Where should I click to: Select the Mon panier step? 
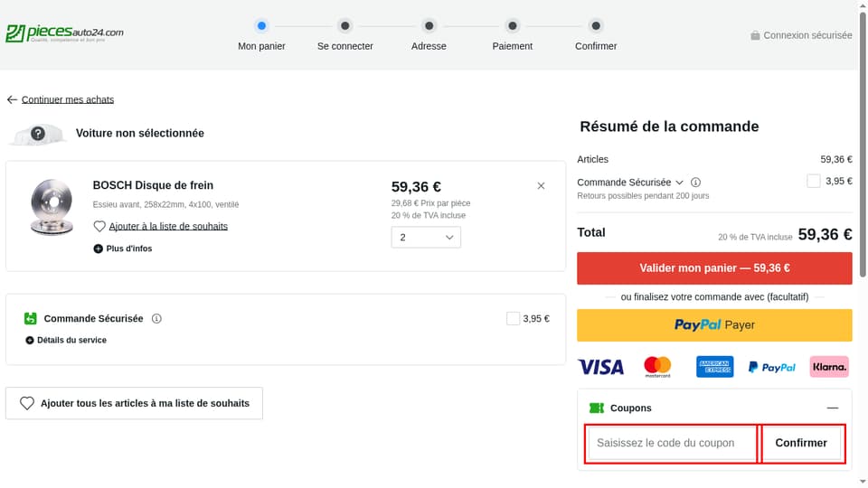point(261,36)
